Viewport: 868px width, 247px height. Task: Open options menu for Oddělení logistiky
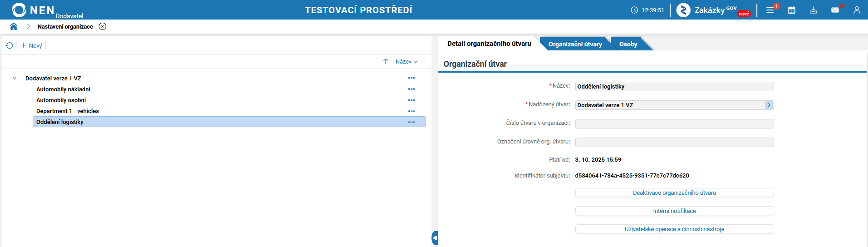tap(412, 122)
